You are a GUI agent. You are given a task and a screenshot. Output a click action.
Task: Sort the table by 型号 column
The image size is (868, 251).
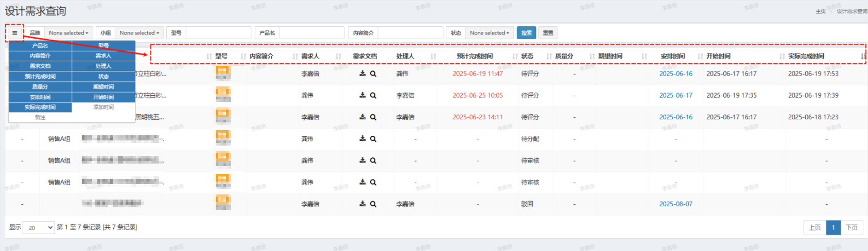pyautogui.click(x=221, y=56)
